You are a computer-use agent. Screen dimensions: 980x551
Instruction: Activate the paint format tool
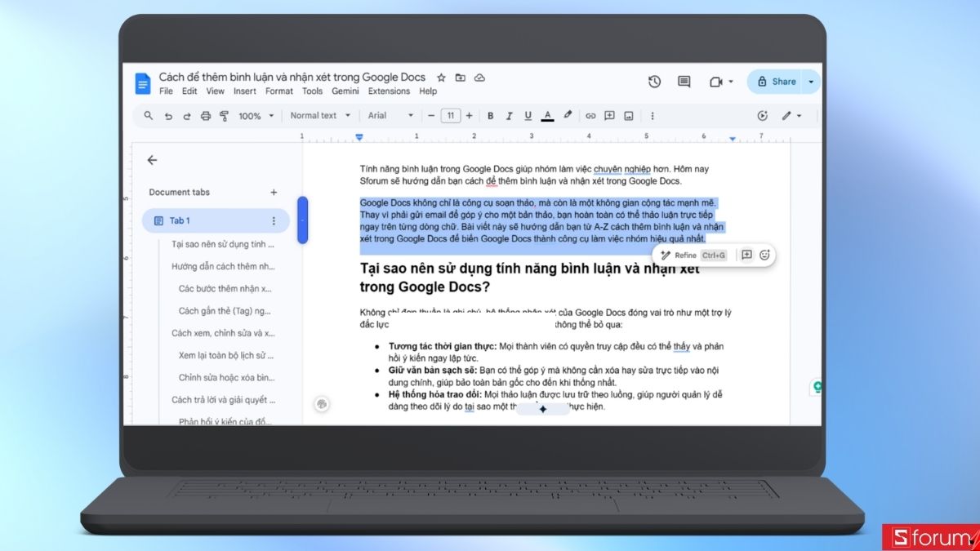point(224,116)
